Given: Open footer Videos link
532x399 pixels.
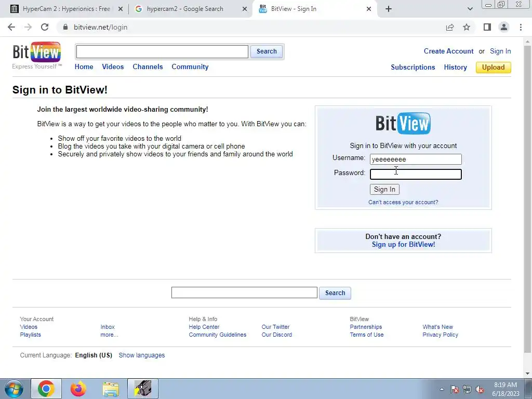Looking at the screenshot, I should 29,327.
